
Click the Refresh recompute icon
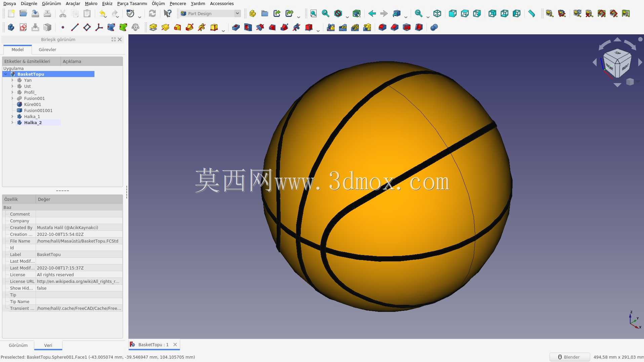(152, 13)
